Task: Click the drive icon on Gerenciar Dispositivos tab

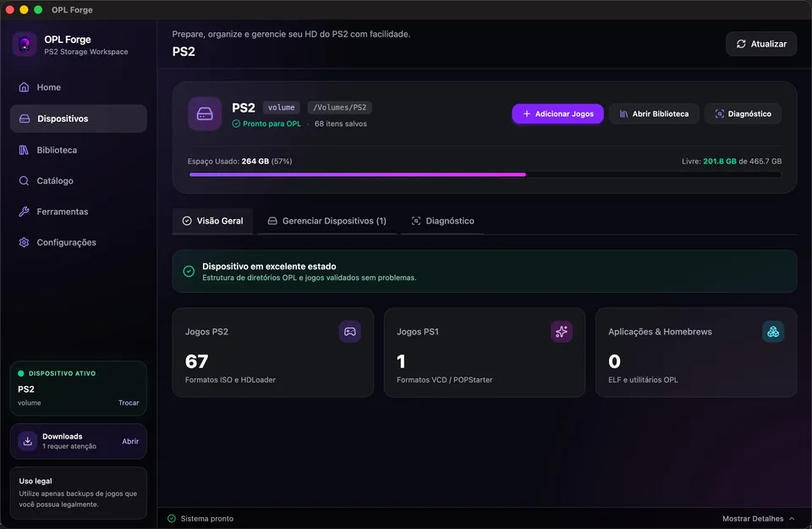Action: [272, 221]
